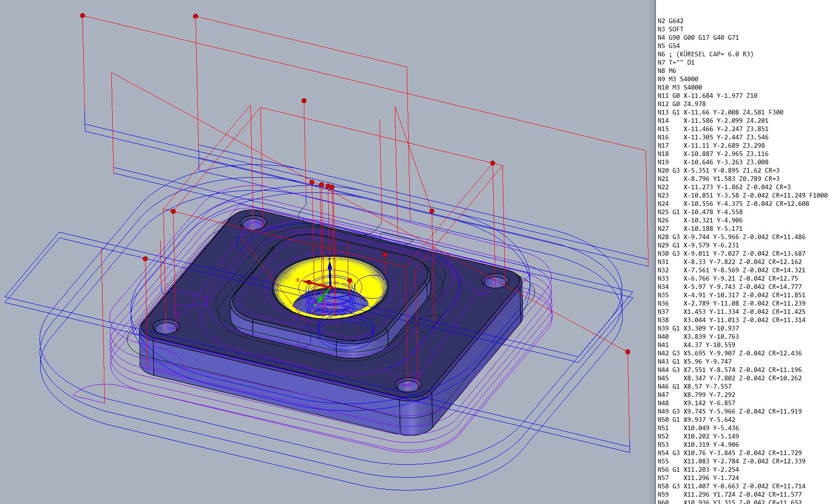Click the N23 line ending in "F1000"
This screenshot has height=504, width=830.
click(x=743, y=195)
